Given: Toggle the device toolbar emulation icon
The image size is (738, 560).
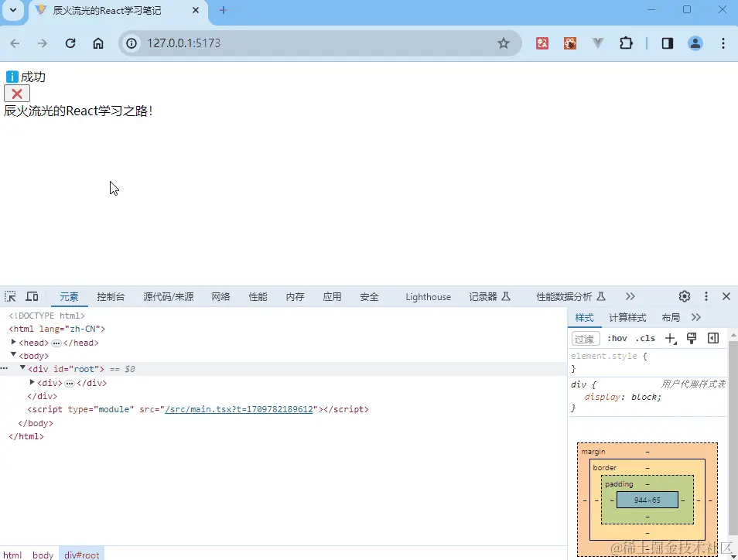Looking at the screenshot, I should coord(32,296).
